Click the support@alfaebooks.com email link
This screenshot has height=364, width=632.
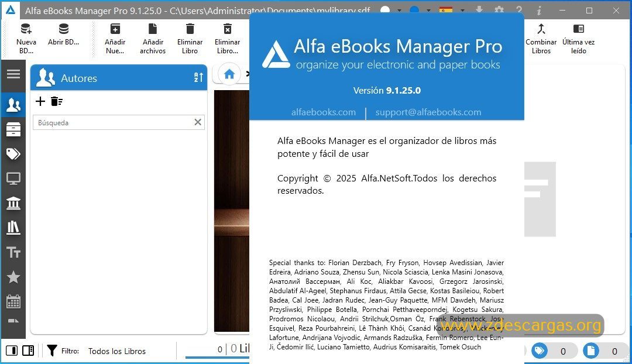point(428,112)
